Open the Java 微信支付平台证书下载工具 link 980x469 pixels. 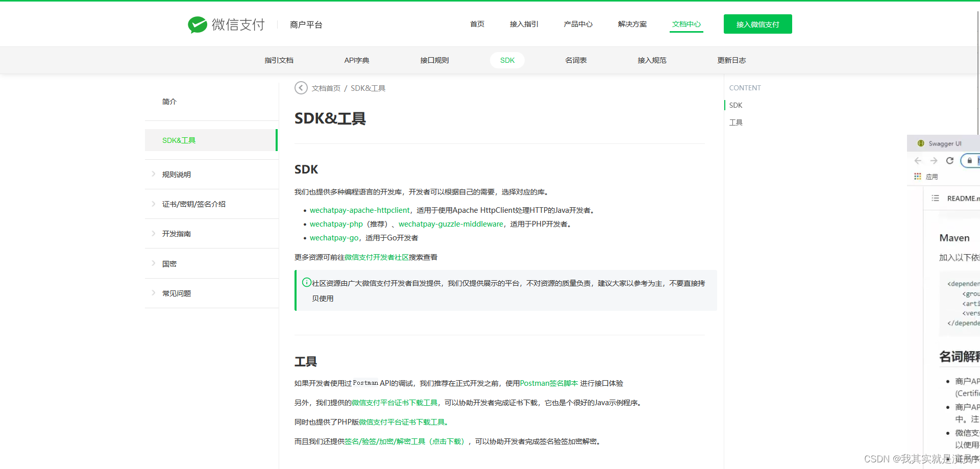click(395, 403)
